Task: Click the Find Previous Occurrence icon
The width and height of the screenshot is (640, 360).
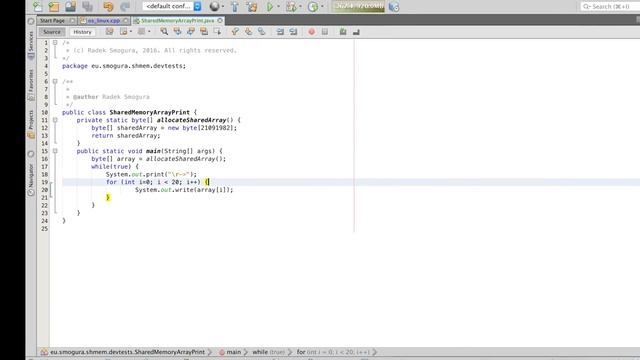Action: click(x=178, y=31)
